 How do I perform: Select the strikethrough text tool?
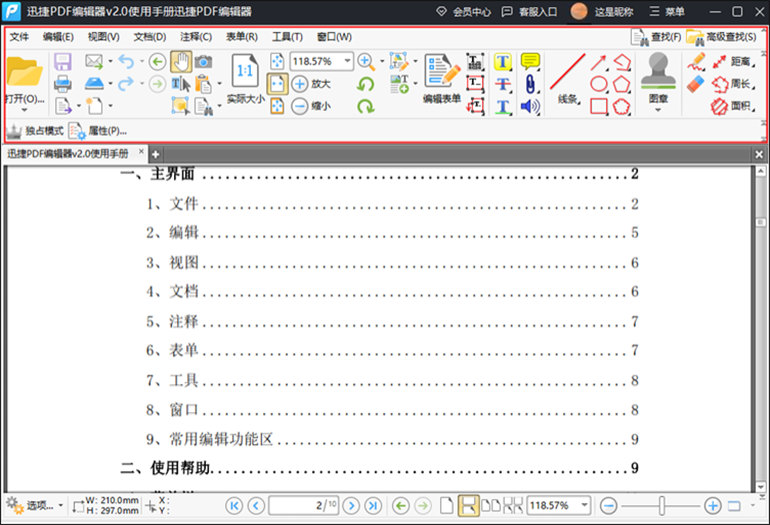[502, 84]
